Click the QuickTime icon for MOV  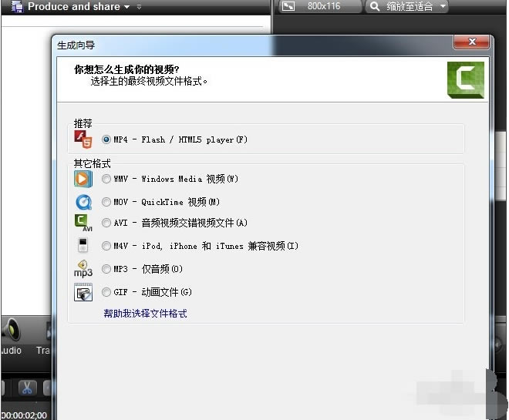tap(83, 202)
